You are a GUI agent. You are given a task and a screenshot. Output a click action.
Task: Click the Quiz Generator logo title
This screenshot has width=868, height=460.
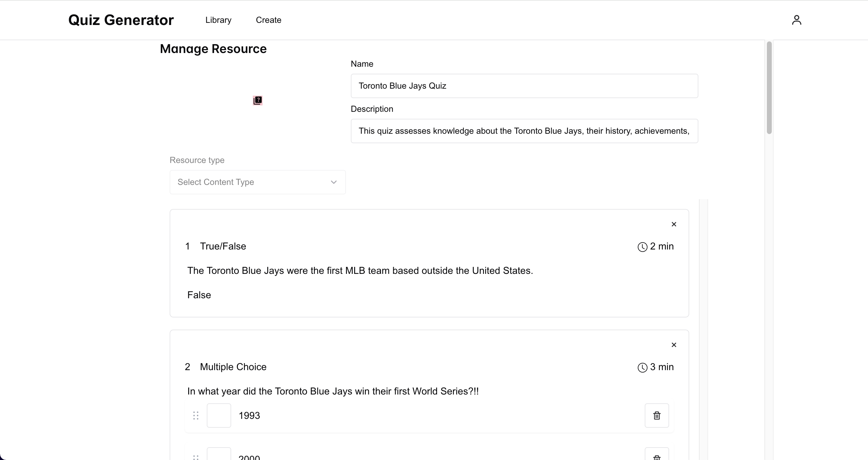pos(121,20)
